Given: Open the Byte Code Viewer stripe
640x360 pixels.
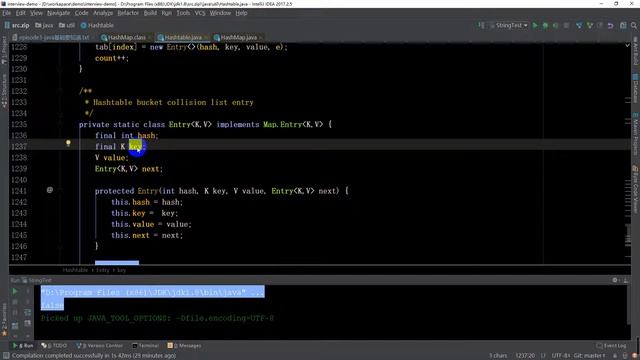Looking at the screenshot, I should coord(636,189).
